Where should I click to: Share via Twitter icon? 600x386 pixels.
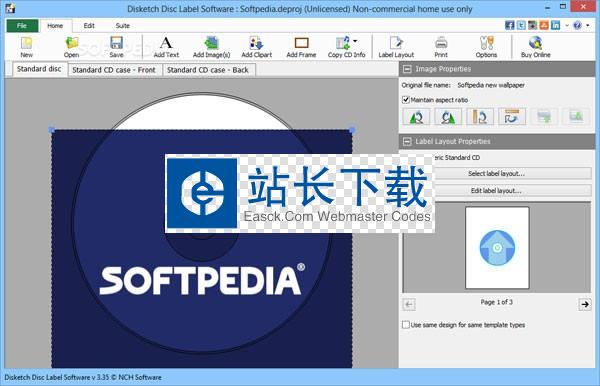point(521,25)
